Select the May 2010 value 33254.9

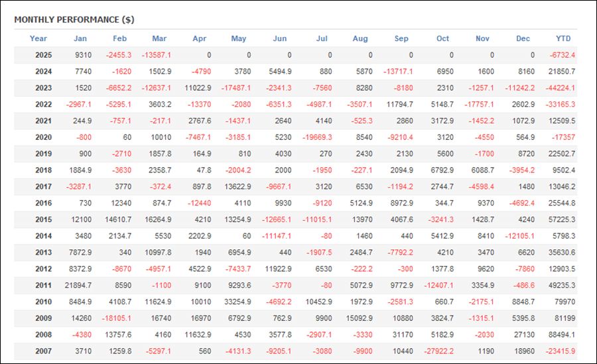click(236, 302)
